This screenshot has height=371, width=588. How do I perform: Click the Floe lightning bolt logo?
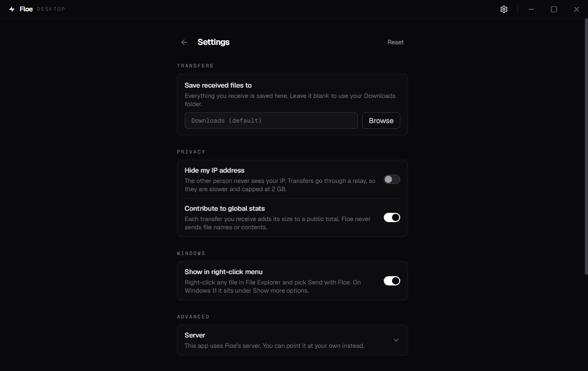pyautogui.click(x=12, y=9)
